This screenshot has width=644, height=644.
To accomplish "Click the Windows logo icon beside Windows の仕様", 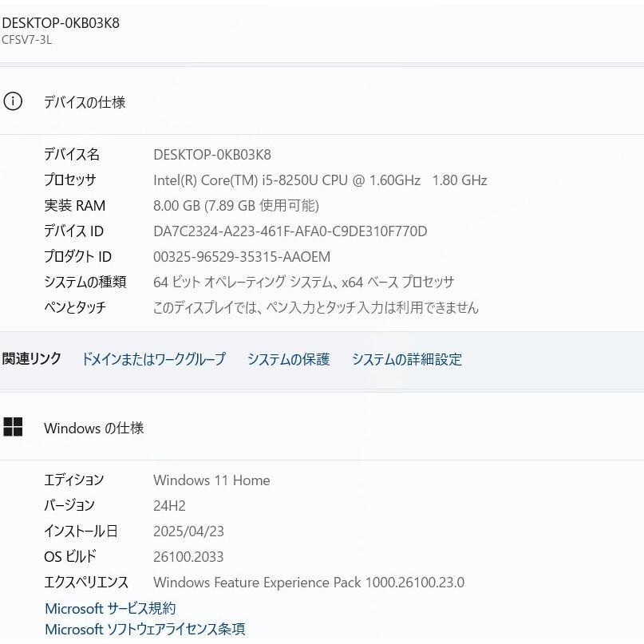I will tap(13, 427).
